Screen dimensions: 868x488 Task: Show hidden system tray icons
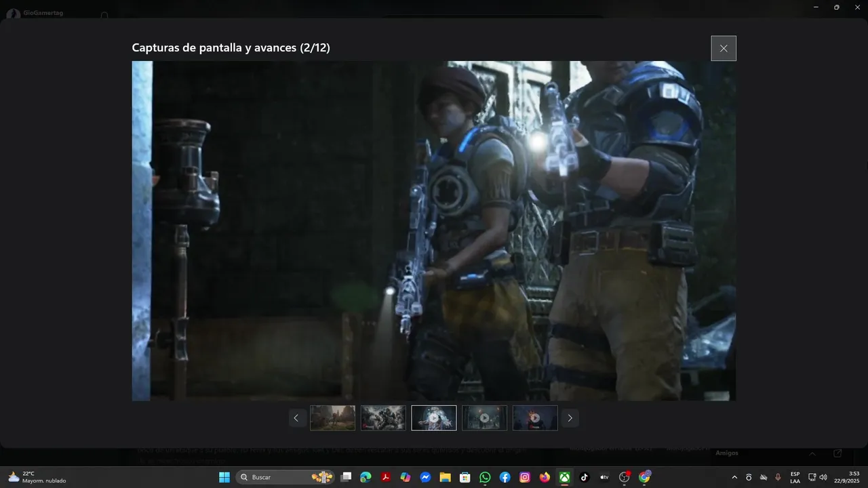click(734, 477)
